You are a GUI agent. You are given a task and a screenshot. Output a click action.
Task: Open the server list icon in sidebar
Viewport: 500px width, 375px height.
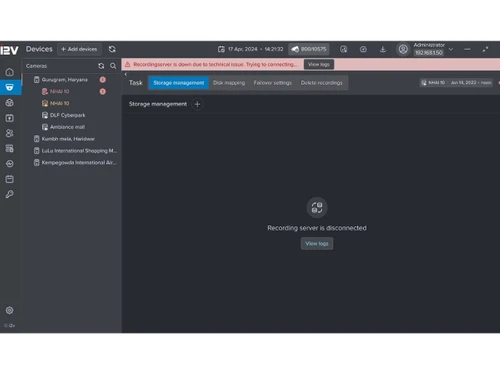click(x=10, y=148)
